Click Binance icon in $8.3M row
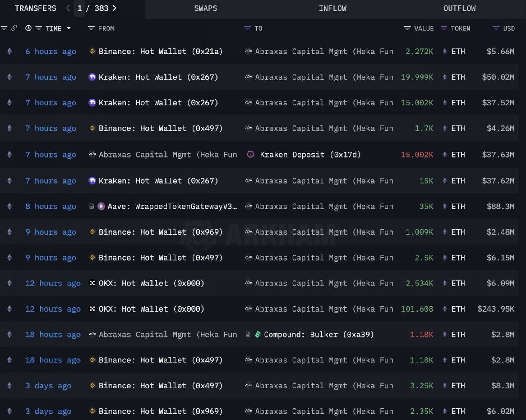Image resolution: width=526 pixels, height=420 pixels. coord(92,385)
